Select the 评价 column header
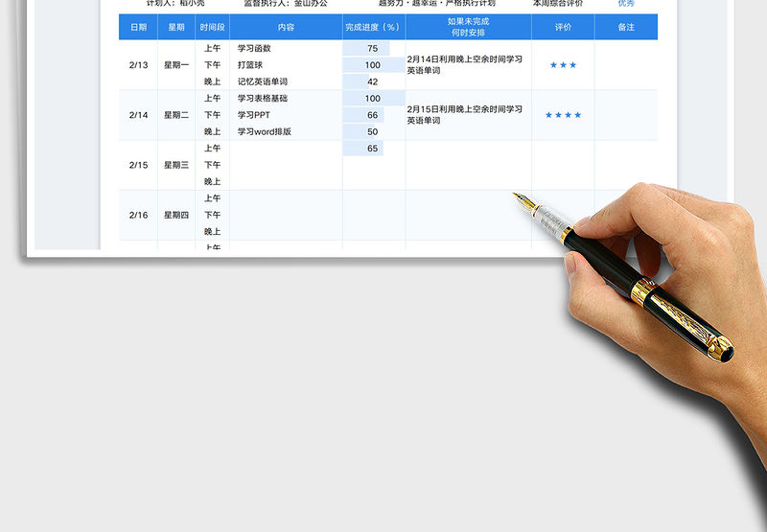 coord(563,27)
